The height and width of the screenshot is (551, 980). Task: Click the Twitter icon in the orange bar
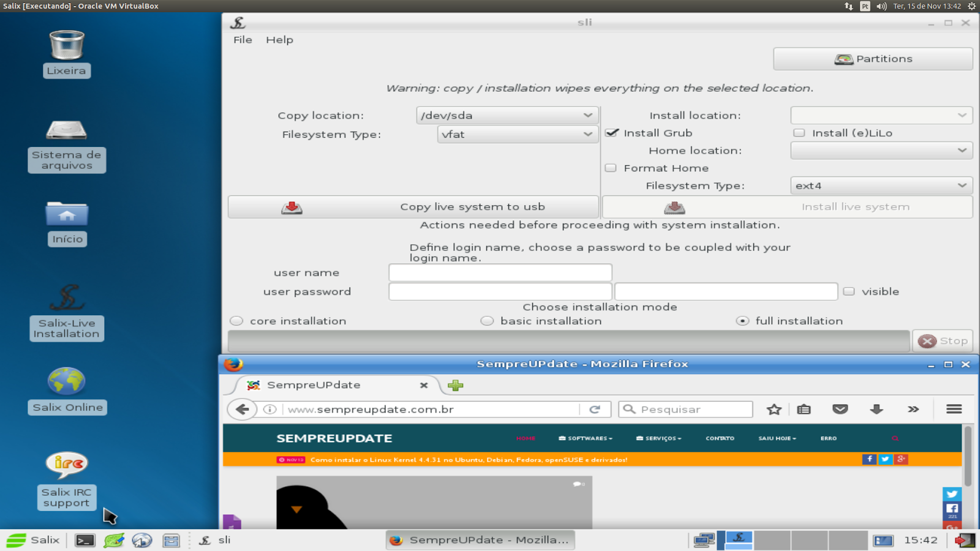pos(885,459)
